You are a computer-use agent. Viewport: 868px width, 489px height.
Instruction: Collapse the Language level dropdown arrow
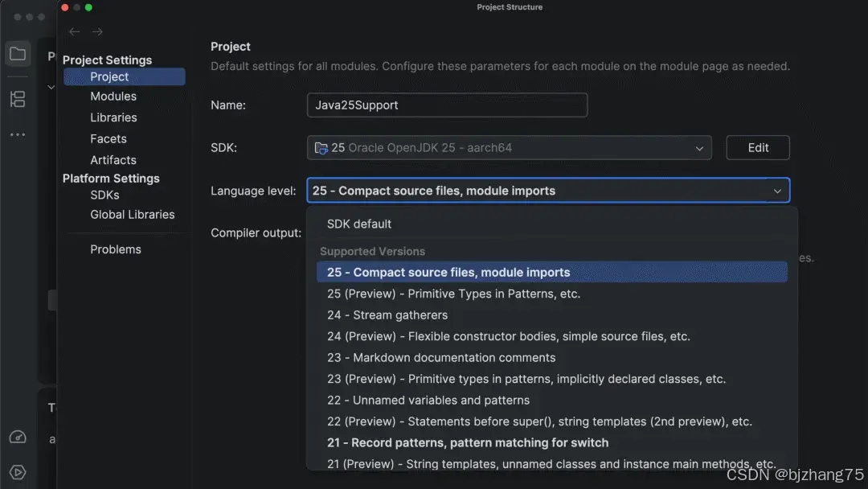(x=777, y=191)
